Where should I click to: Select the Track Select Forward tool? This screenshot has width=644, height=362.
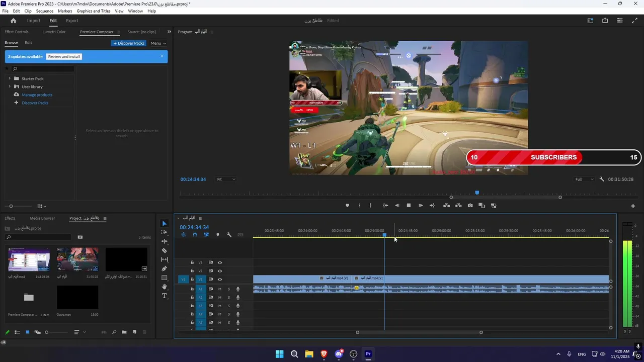coord(164,232)
